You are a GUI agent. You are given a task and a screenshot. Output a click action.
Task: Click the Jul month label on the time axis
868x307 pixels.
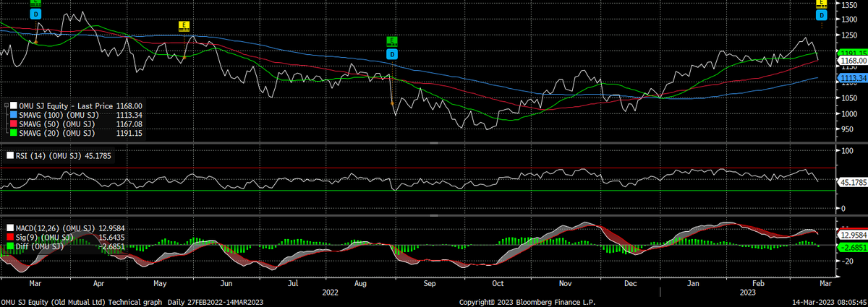tap(292, 285)
